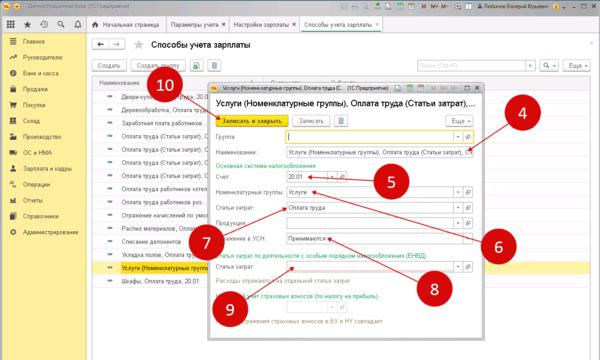Click delete mark icon in dialog toolbar
The height and width of the screenshot is (360, 600).
(x=341, y=121)
